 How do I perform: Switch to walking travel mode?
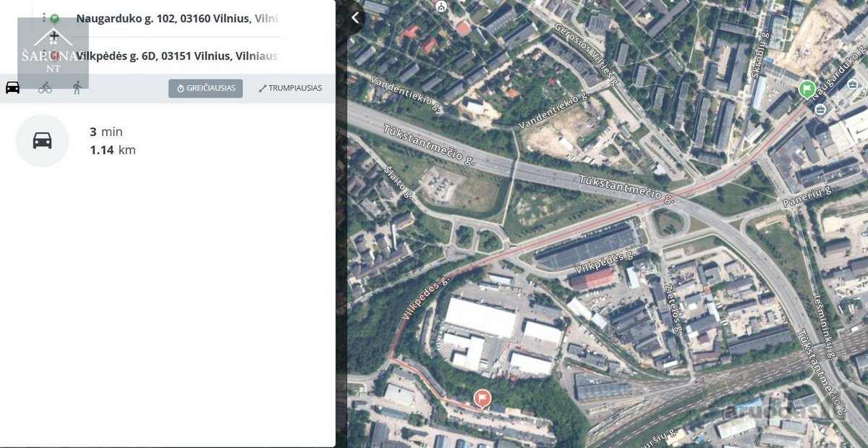point(77,88)
